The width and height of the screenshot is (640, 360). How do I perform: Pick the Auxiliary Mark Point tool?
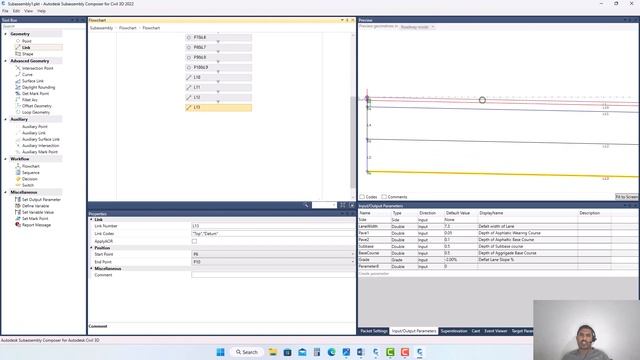(x=40, y=152)
